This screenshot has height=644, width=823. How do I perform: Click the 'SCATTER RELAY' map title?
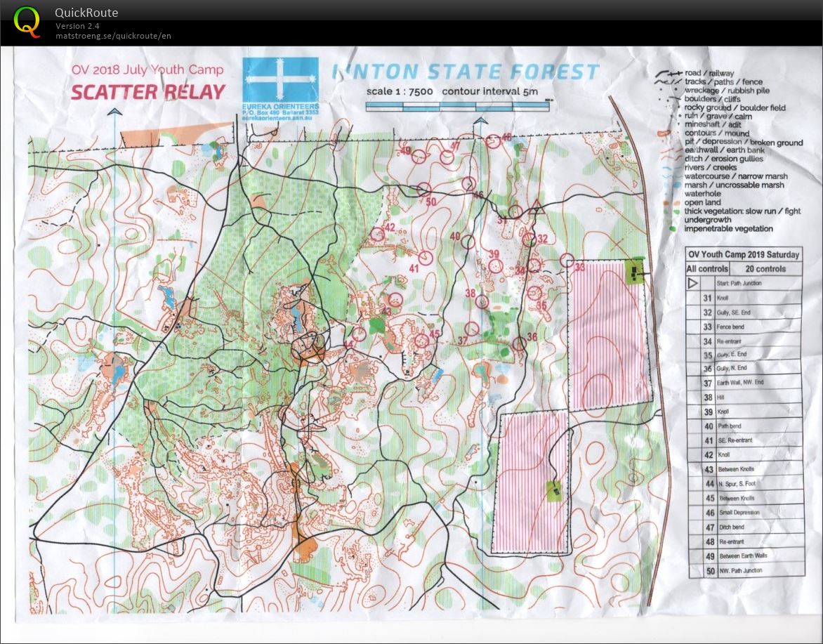pos(148,93)
